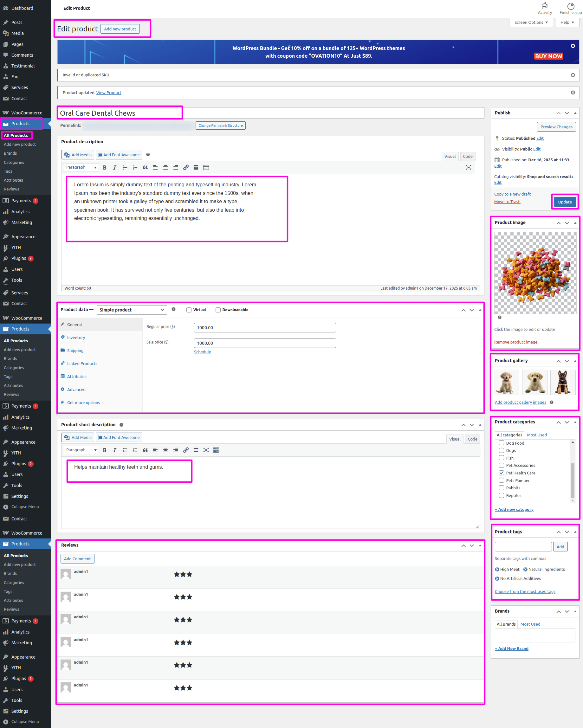Click the Regular price input field
Image resolution: width=583 pixels, height=728 pixels.
click(x=264, y=327)
